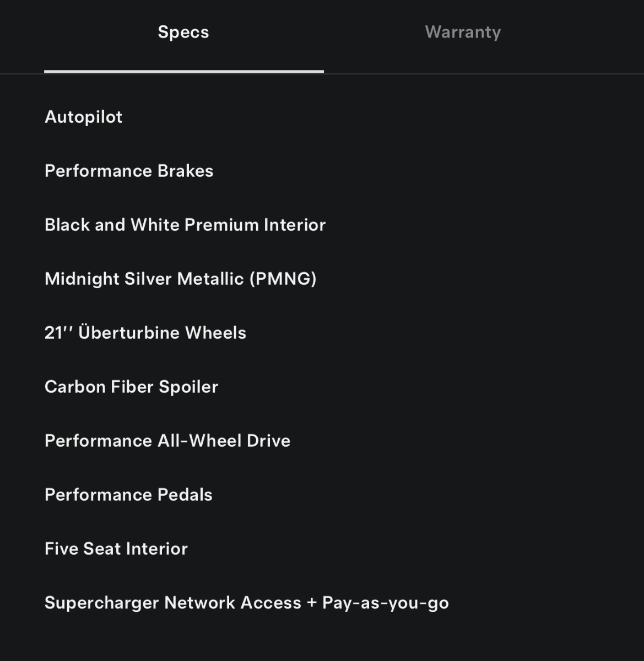Image resolution: width=644 pixels, height=661 pixels.
Task: Click Supercharger Network Access + Pay-as-you-go
Action: coord(247,603)
